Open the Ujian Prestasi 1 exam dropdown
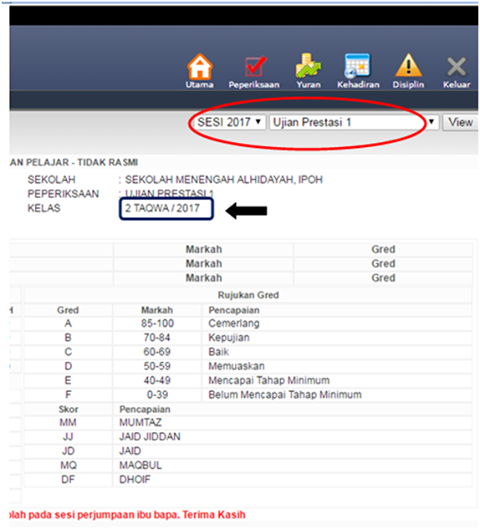Viewport: 480px width, 529px height. [354, 122]
